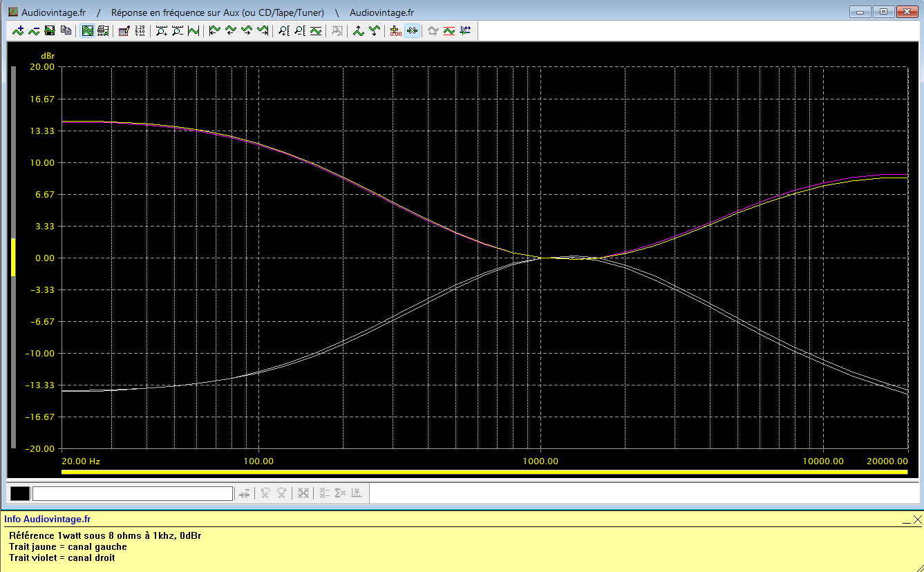This screenshot has width=924, height=572.
Task: Click the text 'Trait violet = canal droit'
Action: tap(62, 557)
